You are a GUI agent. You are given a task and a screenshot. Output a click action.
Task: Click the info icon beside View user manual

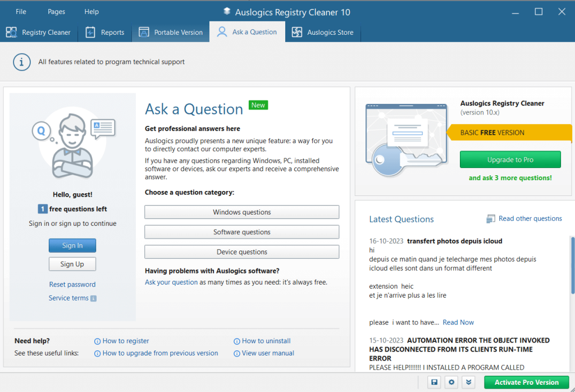[x=237, y=353]
